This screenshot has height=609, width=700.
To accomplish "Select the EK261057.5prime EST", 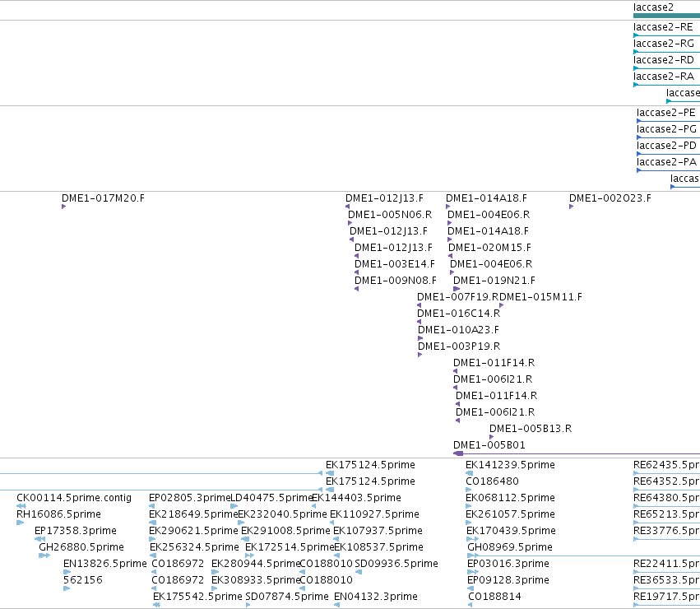I will (x=510, y=514).
